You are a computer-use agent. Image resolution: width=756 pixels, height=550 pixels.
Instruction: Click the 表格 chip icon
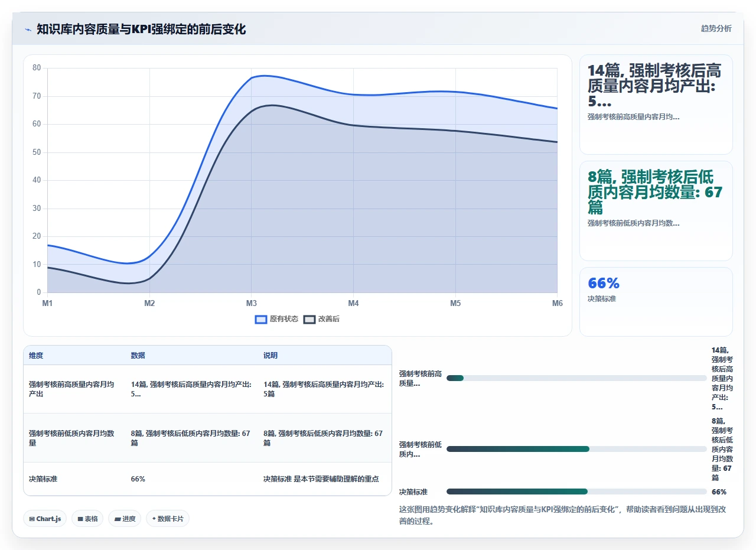[x=80, y=519]
